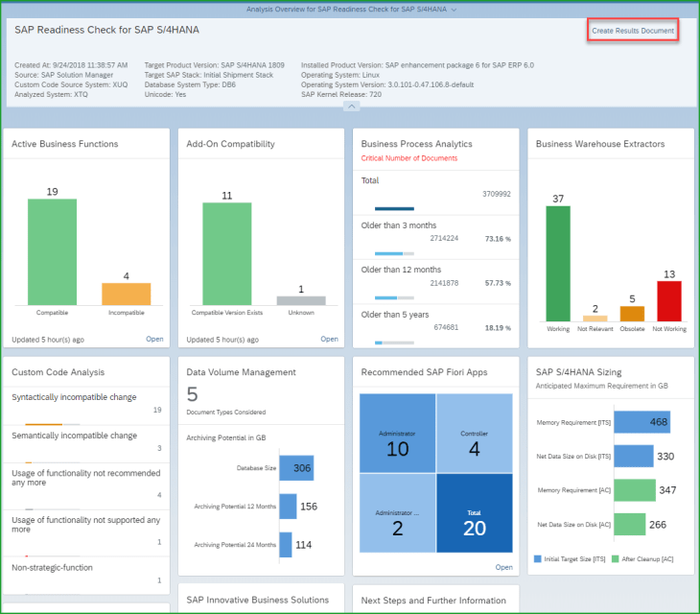Click Total 20 Fiori apps block

tap(475, 513)
